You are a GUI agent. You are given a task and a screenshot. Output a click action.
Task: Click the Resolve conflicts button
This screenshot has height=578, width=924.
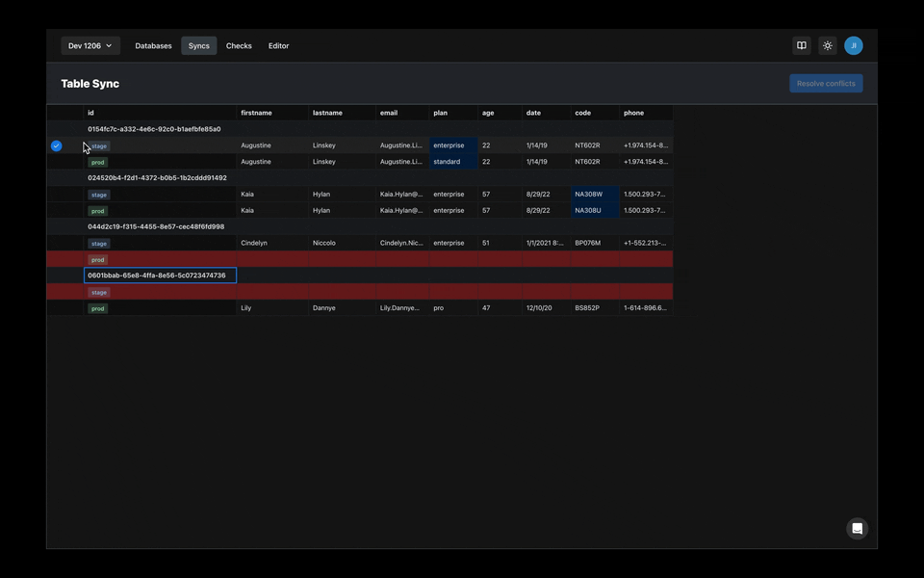point(826,83)
